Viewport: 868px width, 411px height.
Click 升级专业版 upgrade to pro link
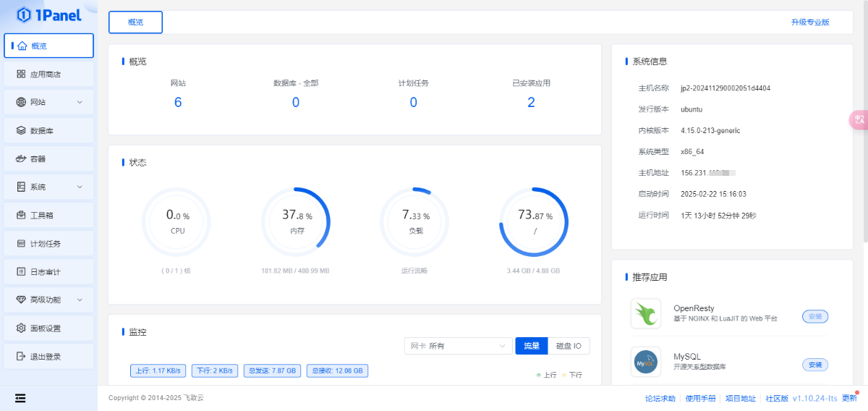[x=810, y=22]
